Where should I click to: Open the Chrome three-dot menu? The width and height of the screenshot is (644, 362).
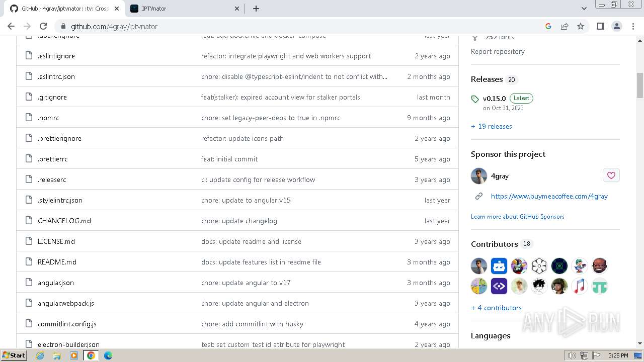633,26
